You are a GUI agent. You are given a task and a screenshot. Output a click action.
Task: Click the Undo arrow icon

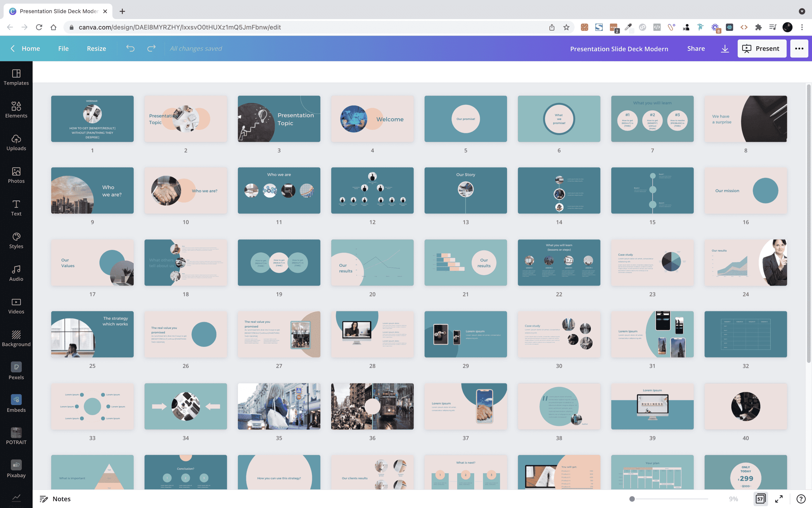tap(130, 48)
